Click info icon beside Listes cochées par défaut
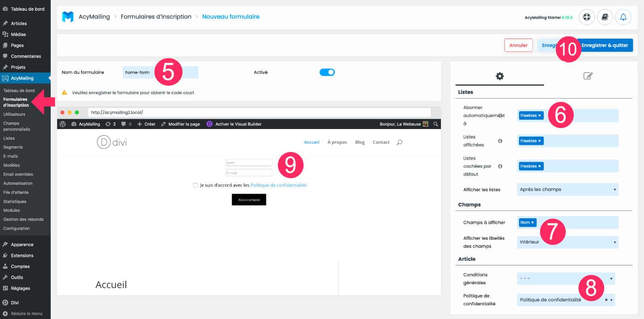This screenshot has width=644, height=319. (x=500, y=166)
